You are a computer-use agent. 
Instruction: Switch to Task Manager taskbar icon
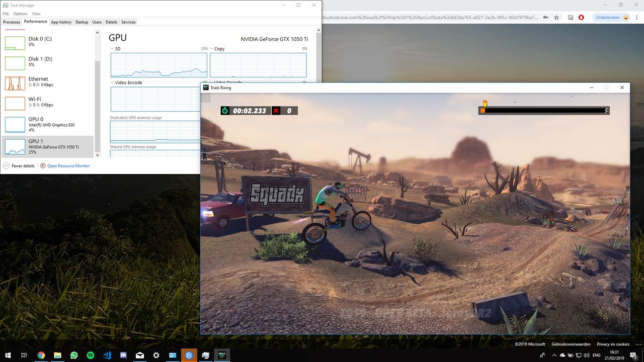[206, 355]
